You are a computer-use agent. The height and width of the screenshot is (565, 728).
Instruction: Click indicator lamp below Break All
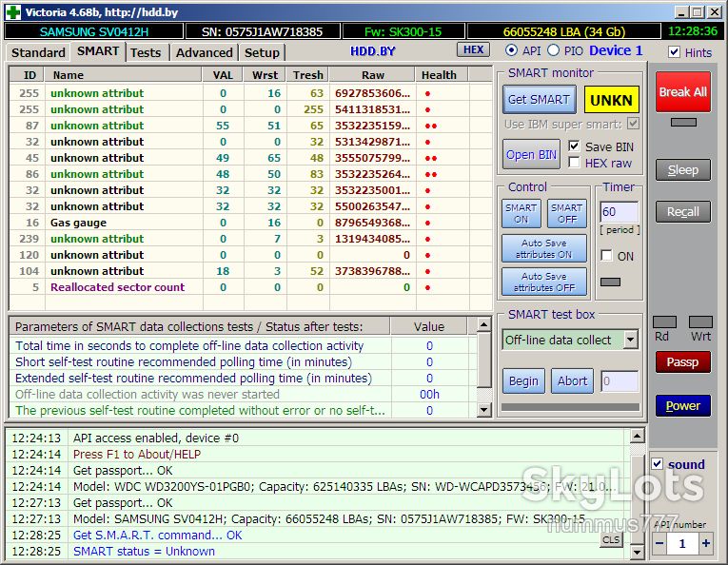pos(683,123)
